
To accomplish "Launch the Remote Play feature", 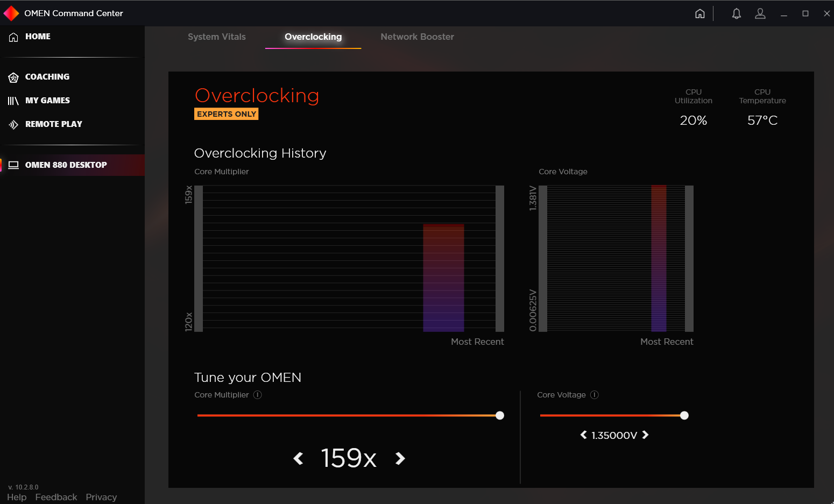I will click(53, 124).
